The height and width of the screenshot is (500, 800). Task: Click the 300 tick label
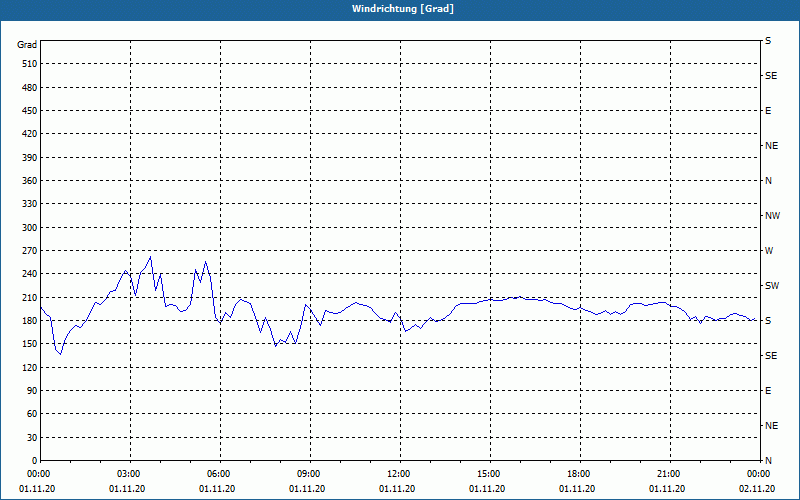(30, 228)
